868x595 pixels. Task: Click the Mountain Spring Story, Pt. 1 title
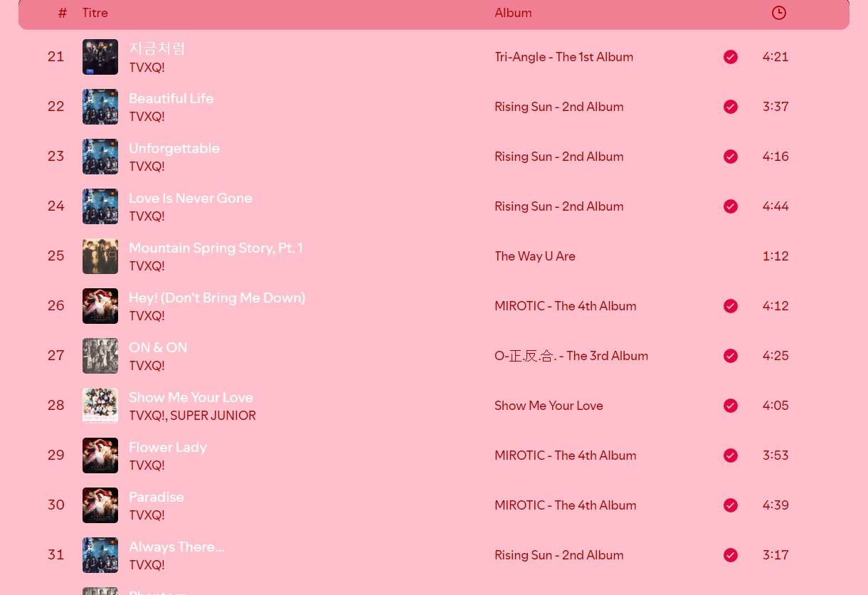click(x=216, y=248)
